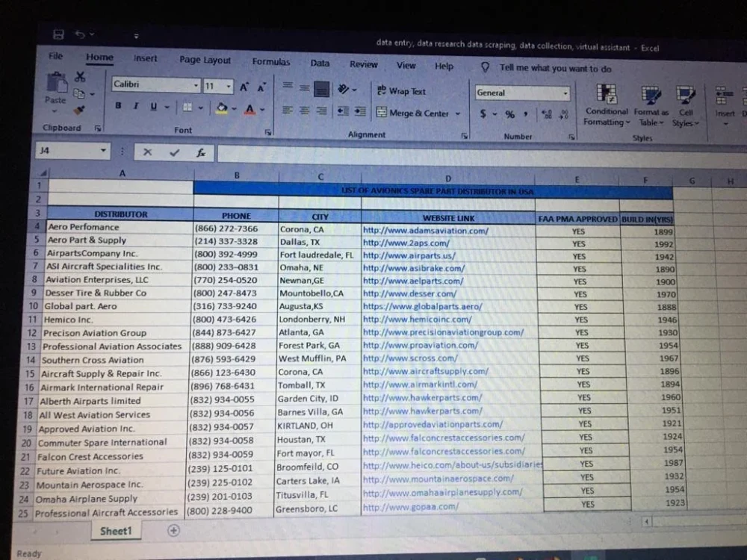Switch to the Formulas tab
Screen dimensions: 747x560
(x=271, y=62)
